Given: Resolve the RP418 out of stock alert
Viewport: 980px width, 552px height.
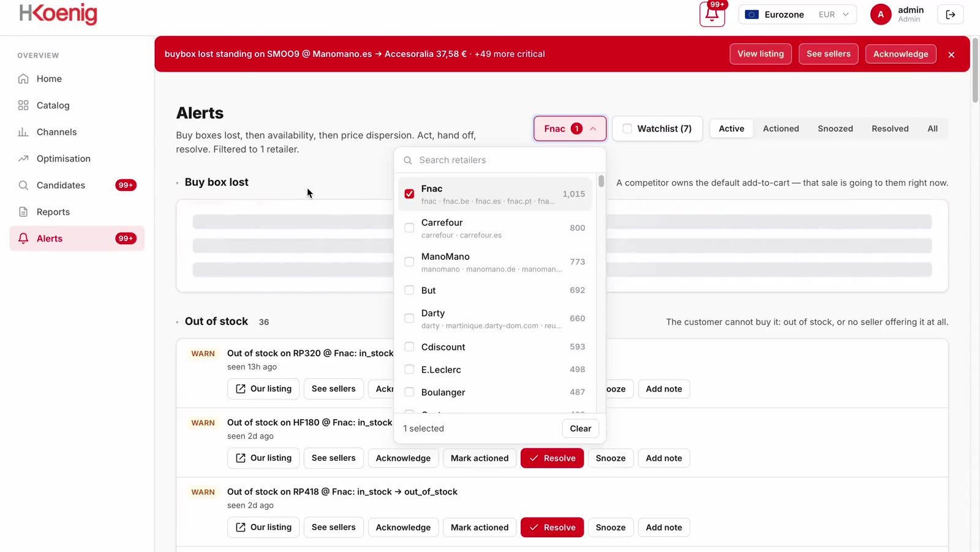Looking at the screenshot, I should 552,528.
